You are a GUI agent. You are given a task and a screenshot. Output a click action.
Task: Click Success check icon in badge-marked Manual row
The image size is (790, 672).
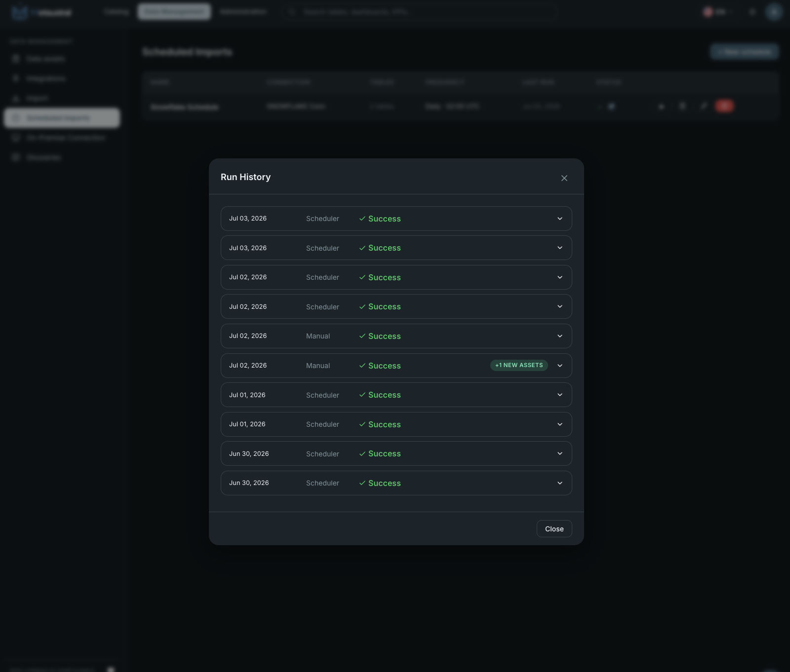tap(362, 366)
